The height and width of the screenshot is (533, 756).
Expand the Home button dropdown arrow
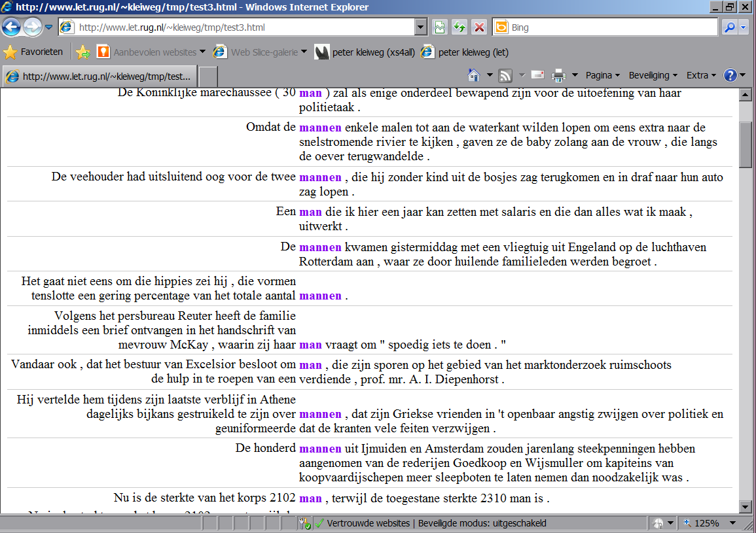click(x=490, y=75)
